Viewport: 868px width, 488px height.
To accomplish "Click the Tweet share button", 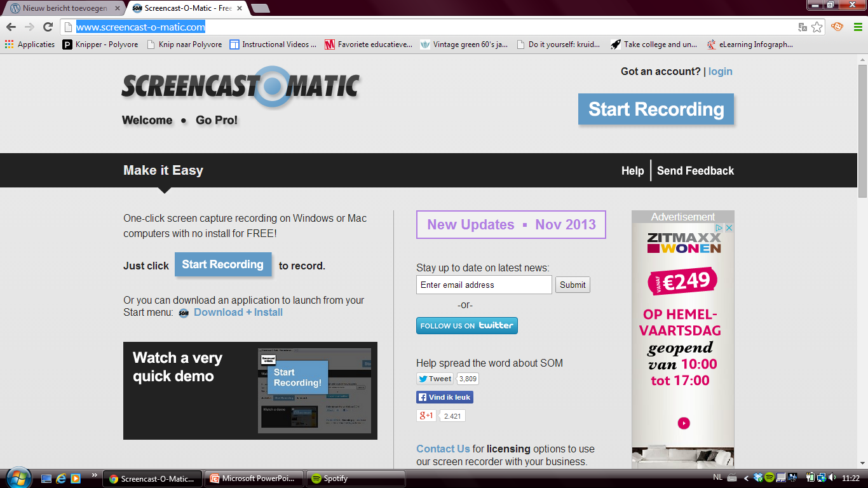I will [435, 379].
